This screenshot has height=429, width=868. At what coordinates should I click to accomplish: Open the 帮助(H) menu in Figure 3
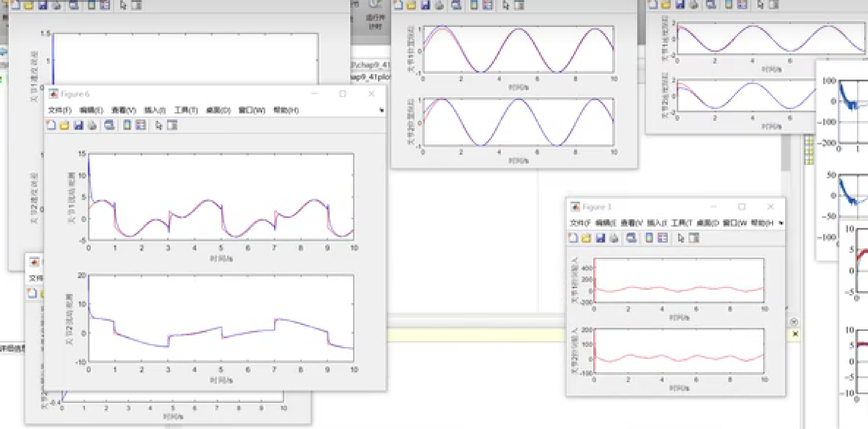tap(762, 223)
